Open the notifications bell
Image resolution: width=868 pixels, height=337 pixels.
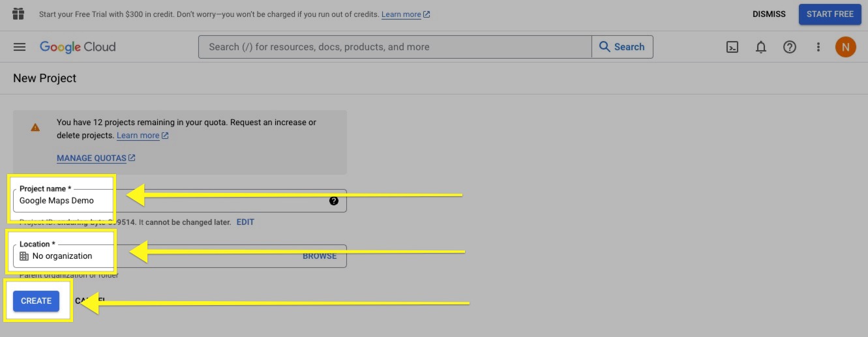760,47
